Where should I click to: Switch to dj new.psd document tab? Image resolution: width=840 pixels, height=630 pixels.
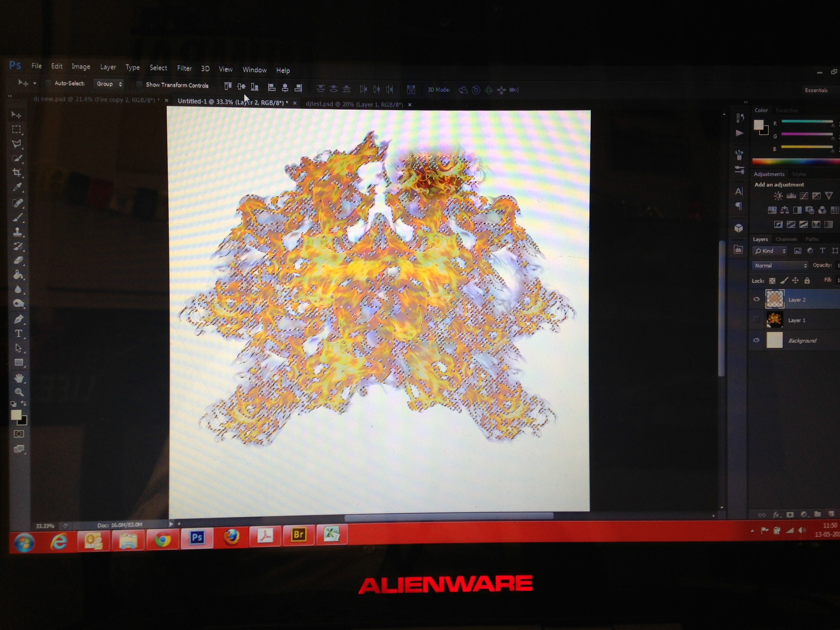pos(96,99)
